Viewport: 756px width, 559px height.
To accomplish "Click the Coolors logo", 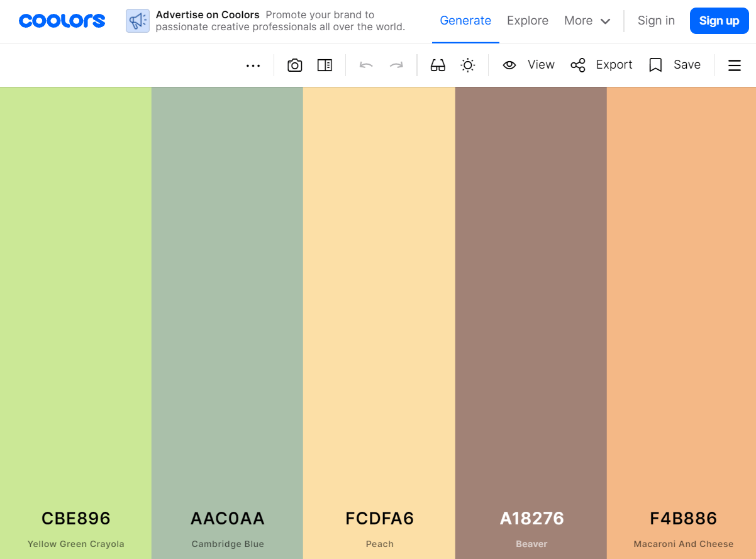I will click(62, 21).
